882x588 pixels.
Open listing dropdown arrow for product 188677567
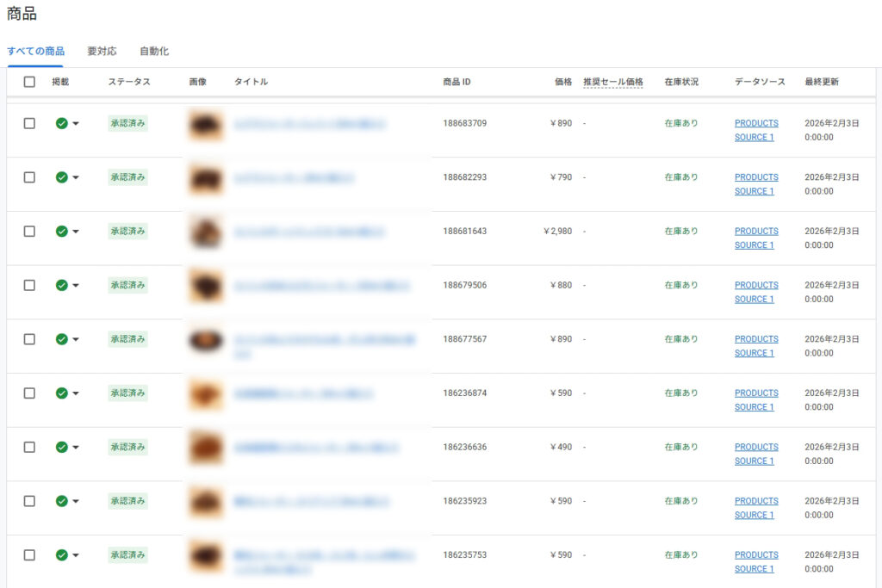(x=76, y=339)
